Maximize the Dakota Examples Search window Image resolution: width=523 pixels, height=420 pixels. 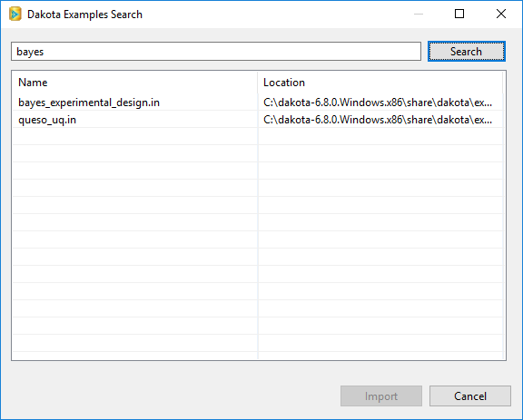pos(459,14)
